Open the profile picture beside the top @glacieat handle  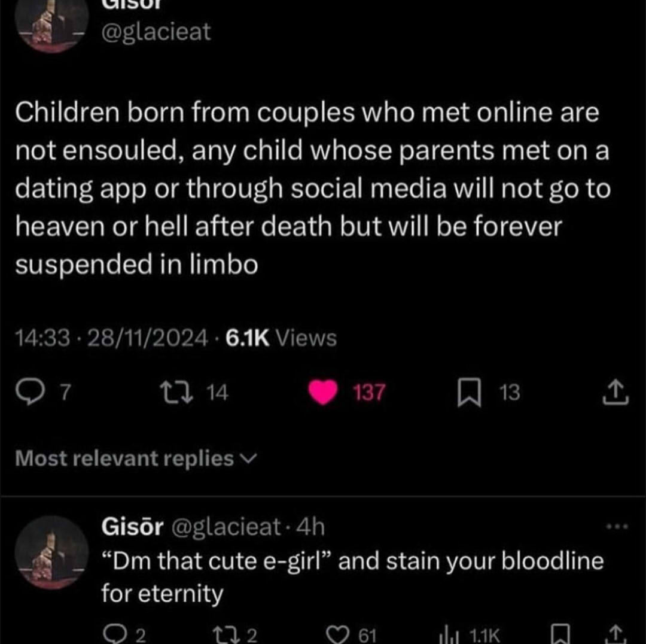pyautogui.click(x=52, y=24)
